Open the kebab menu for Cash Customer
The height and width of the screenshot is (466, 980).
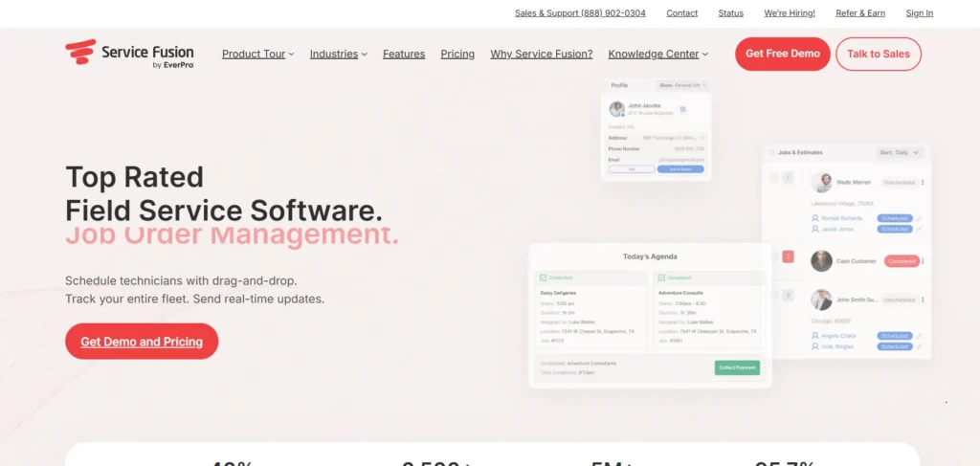pos(923,261)
